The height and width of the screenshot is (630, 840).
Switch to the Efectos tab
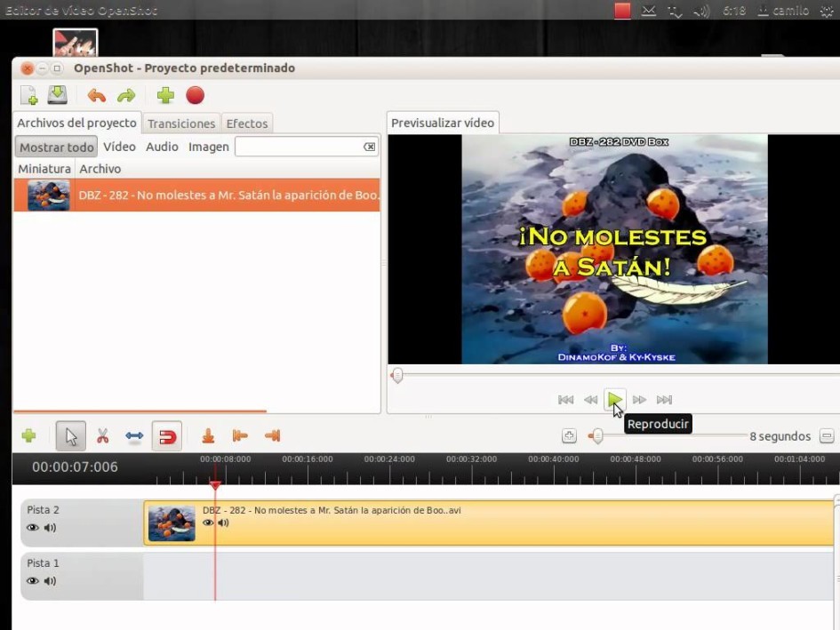coord(246,124)
